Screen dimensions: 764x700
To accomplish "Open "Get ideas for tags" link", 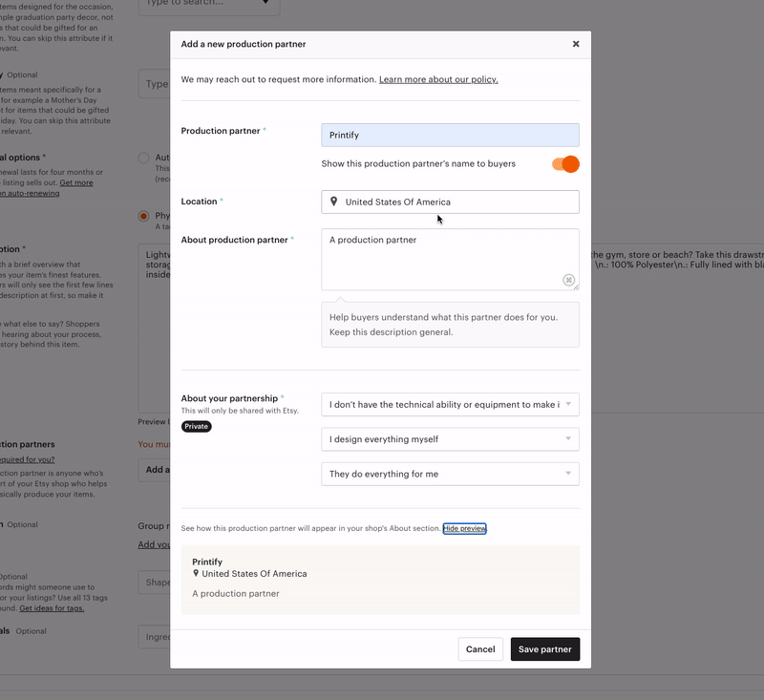I will tap(52, 607).
